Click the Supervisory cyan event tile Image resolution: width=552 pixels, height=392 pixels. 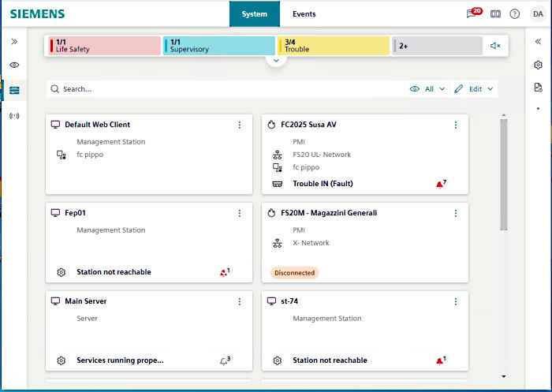[219, 46]
